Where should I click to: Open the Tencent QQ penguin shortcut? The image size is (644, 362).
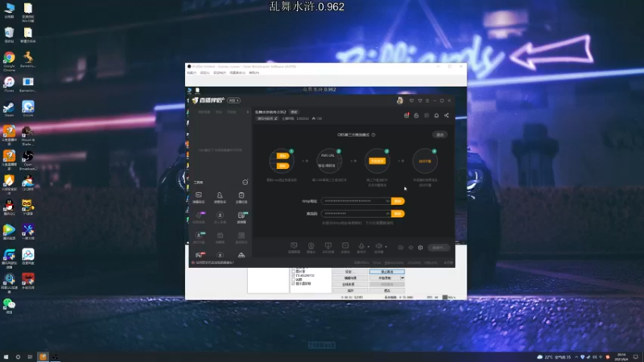(9, 208)
